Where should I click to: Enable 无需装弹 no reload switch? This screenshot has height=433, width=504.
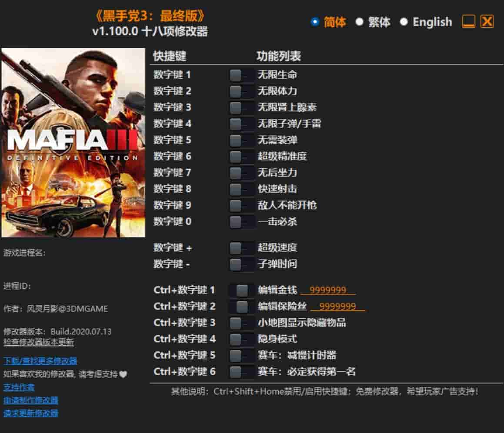[x=241, y=140]
